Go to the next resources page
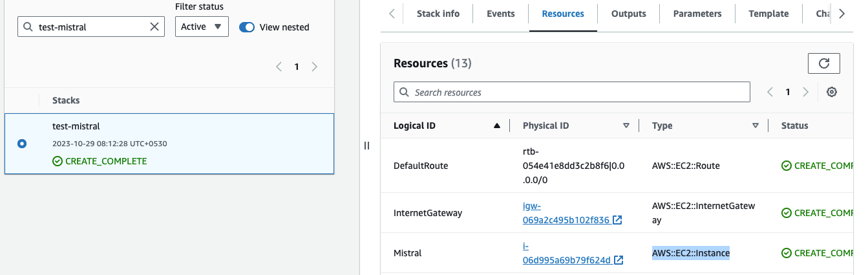 (x=805, y=92)
